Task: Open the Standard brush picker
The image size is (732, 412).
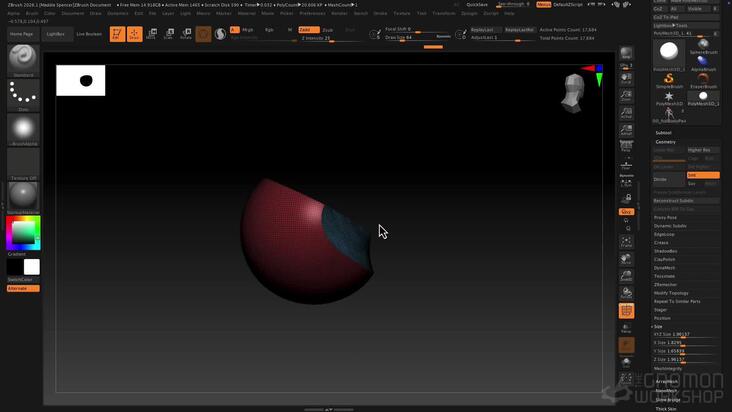Action: [x=23, y=60]
